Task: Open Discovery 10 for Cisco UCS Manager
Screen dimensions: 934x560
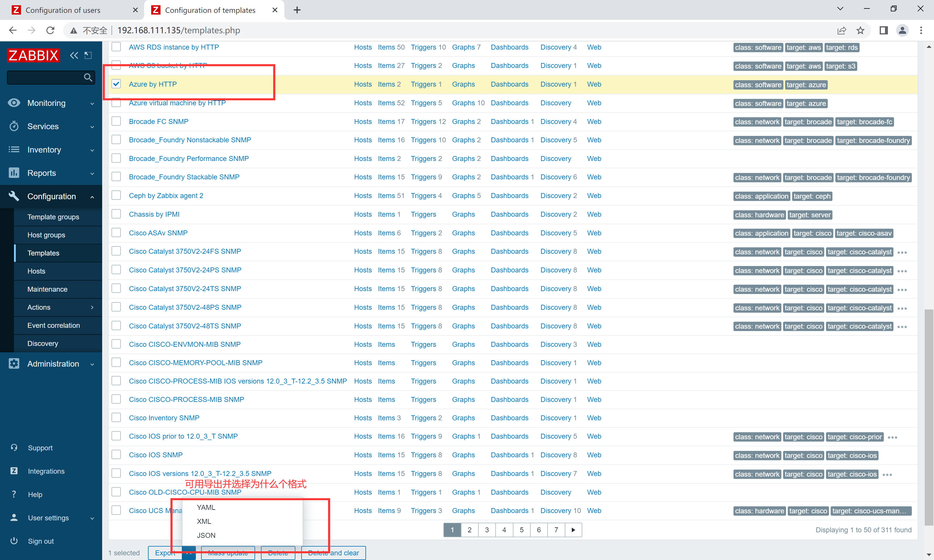Action: point(561,510)
